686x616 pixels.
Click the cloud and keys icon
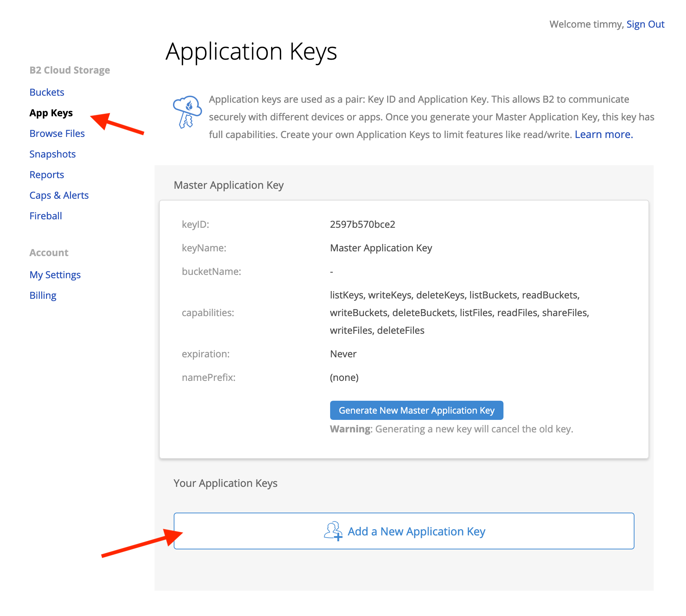pyautogui.click(x=187, y=112)
